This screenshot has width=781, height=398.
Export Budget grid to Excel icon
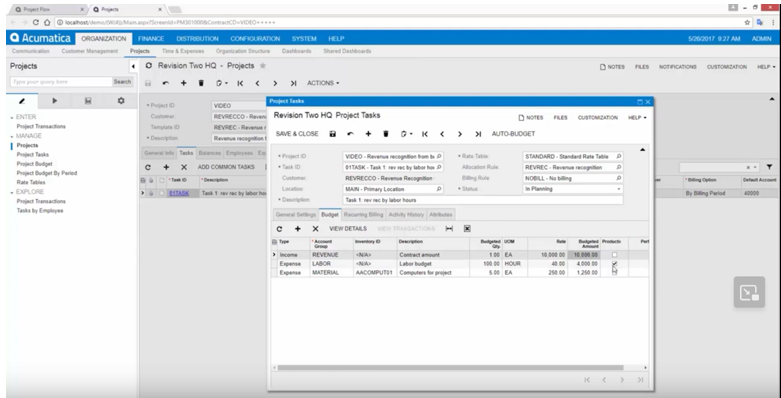point(467,229)
